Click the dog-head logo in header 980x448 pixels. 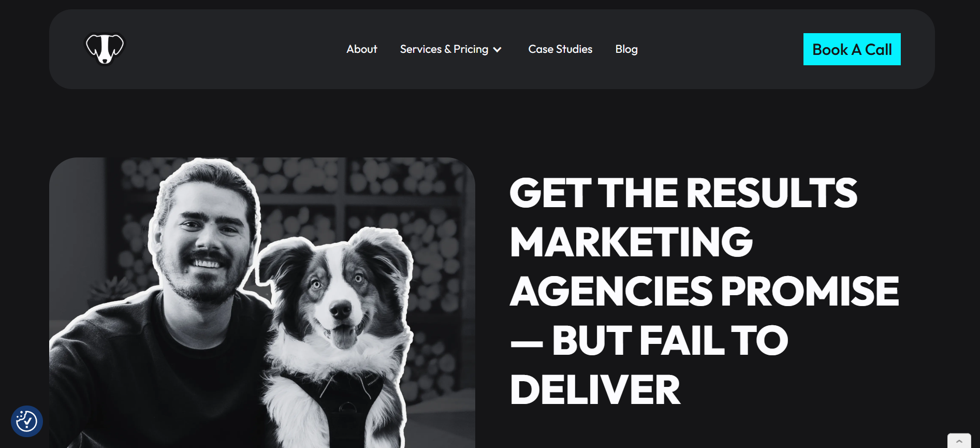point(105,49)
